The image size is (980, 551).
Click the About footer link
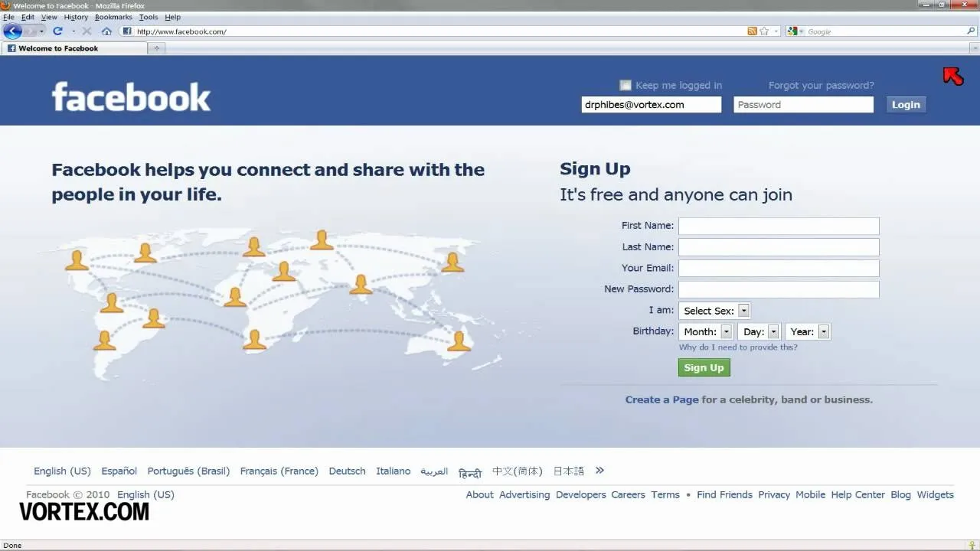pos(479,494)
